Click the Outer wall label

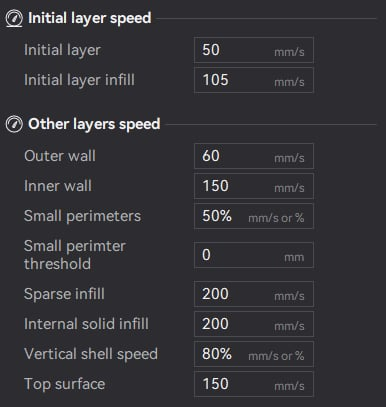60,156
